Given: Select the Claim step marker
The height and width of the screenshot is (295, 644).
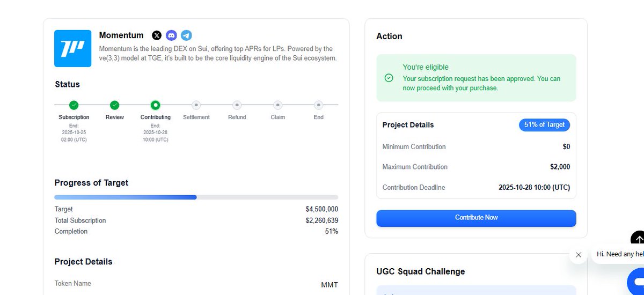Looking at the screenshot, I should pyautogui.click(x=277, y=105).
